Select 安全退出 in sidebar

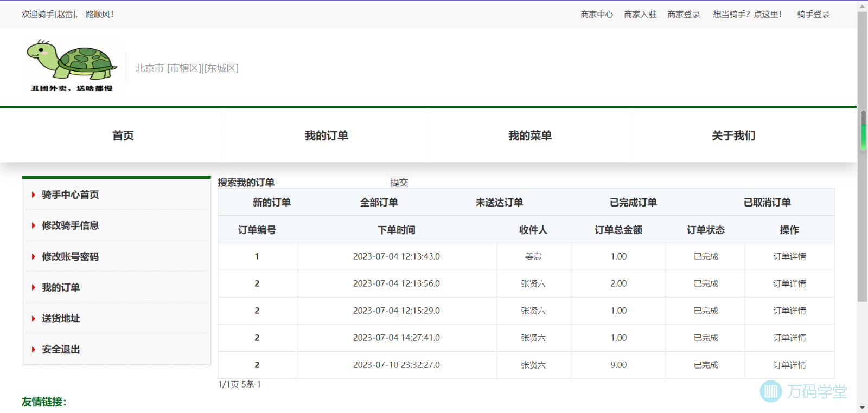(61, 350)
